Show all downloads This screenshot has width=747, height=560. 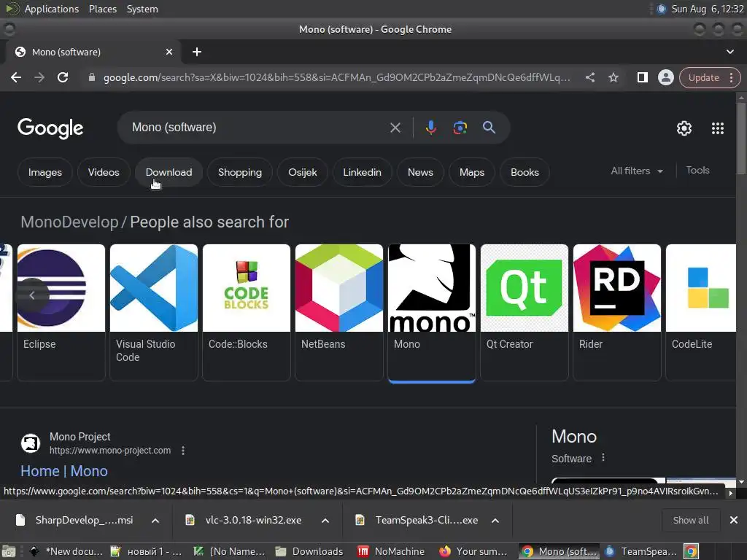point(690,521)
